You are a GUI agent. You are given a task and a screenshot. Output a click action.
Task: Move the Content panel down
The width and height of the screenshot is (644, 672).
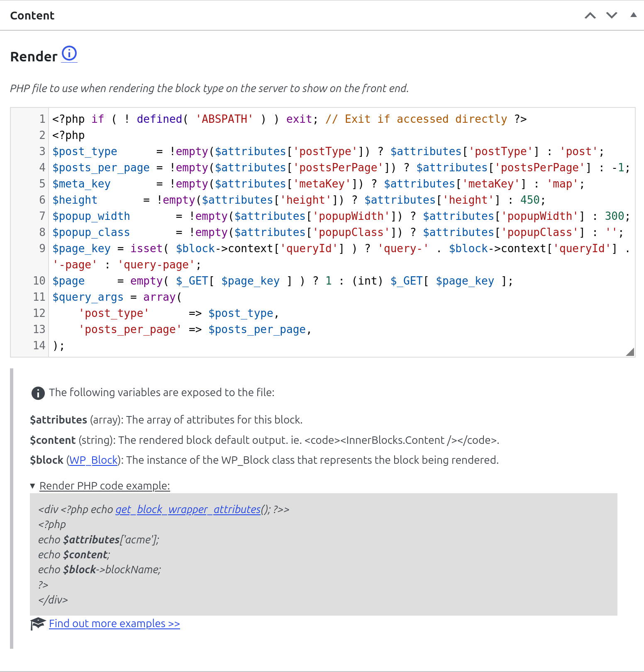612,16
